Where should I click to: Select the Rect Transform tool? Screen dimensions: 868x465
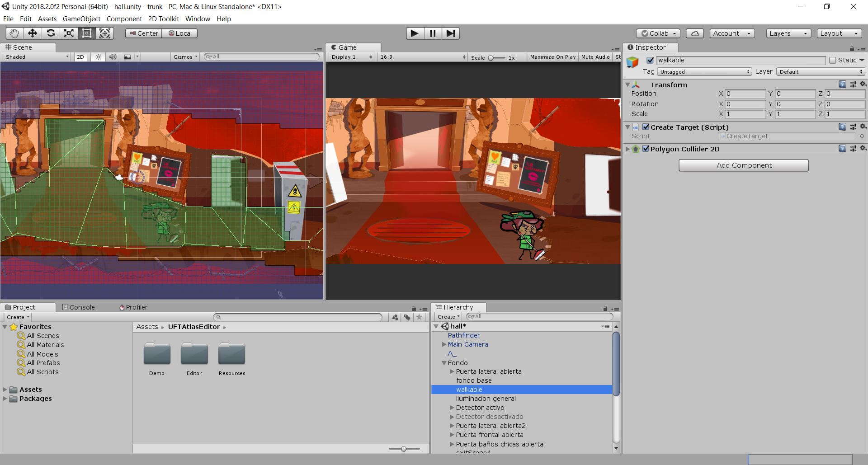click(x=87, y=33)
